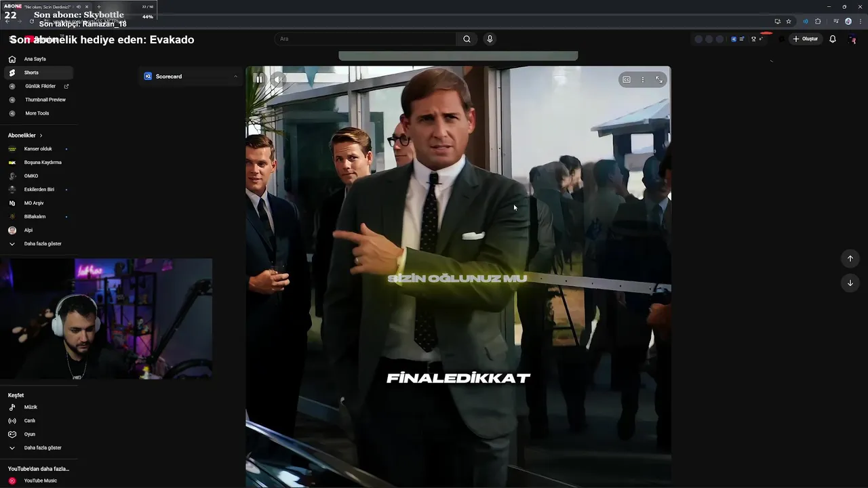This screenshot has width=868, height=488.
Task: Open More Tools in sidebar
Action: [38, 113]
